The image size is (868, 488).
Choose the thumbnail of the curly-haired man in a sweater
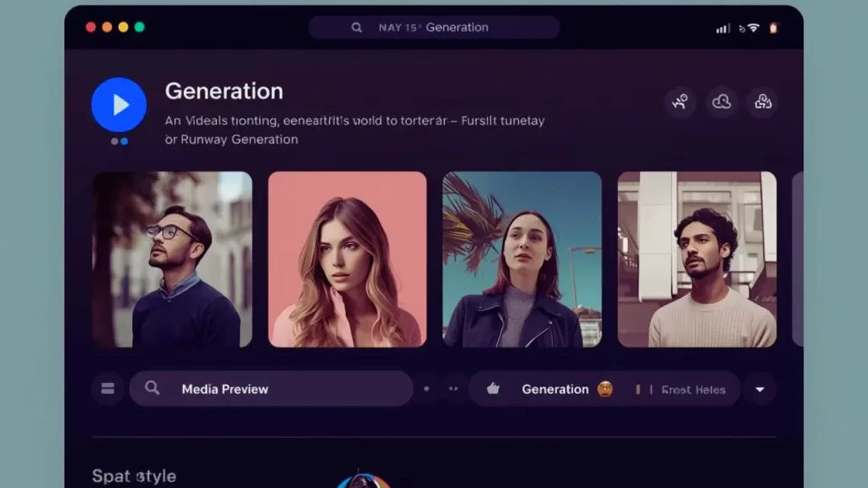coord(697,259)
